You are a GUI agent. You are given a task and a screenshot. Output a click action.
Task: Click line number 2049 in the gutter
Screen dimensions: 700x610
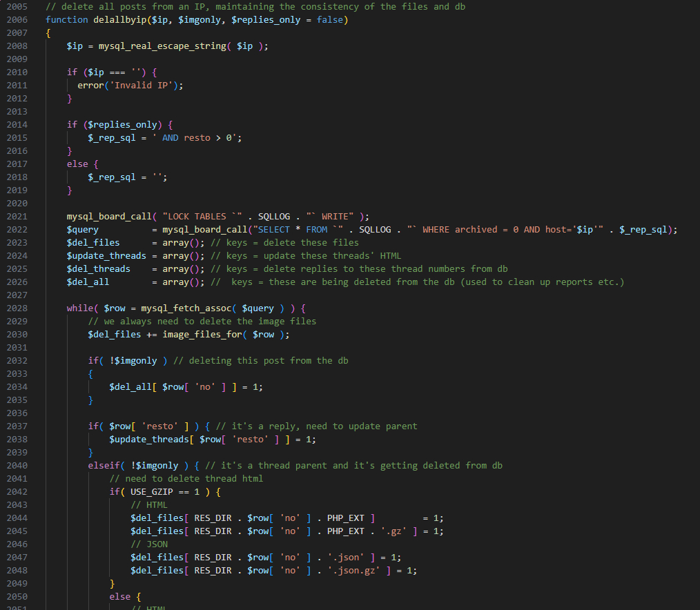pos(17,584)
